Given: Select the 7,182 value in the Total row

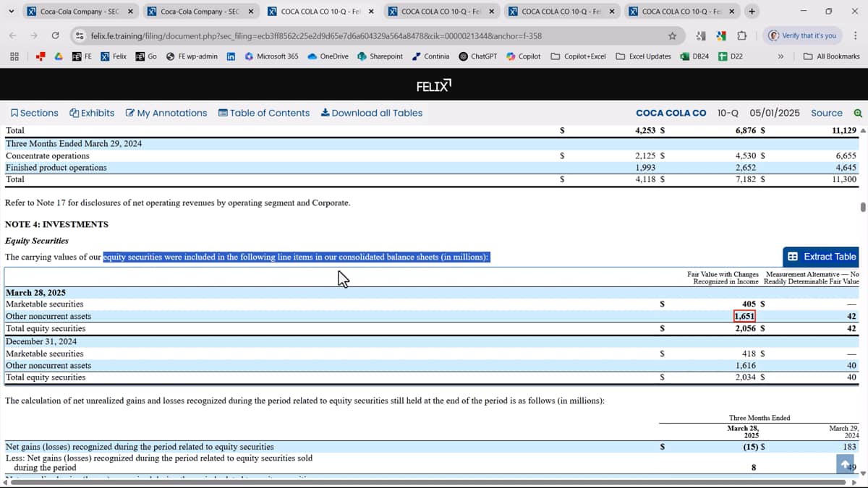Looking at the screenshot, I should [x=745, y=179].
